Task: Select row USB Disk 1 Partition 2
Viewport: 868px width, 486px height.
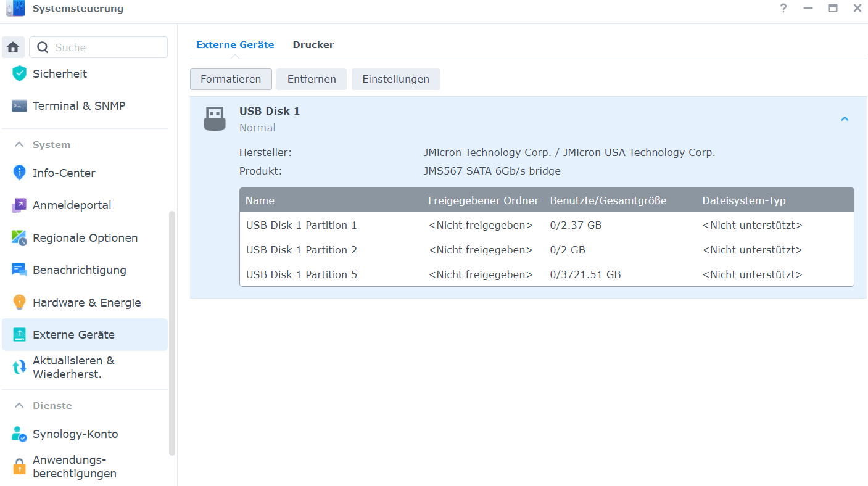Action: pos(547,250)
